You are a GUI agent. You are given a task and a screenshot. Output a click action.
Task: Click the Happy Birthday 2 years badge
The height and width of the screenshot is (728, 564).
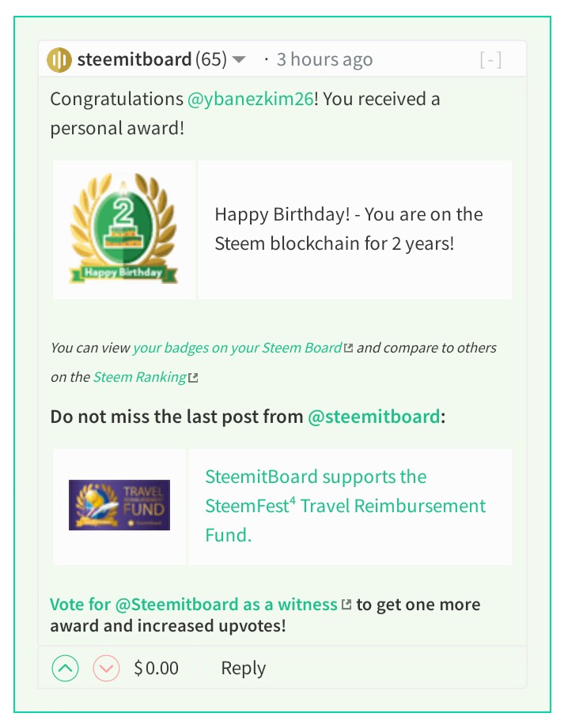tap(123, 229)
